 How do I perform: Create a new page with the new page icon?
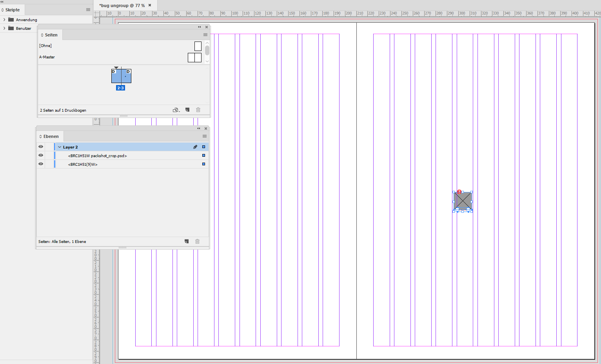tap(187, 110)
